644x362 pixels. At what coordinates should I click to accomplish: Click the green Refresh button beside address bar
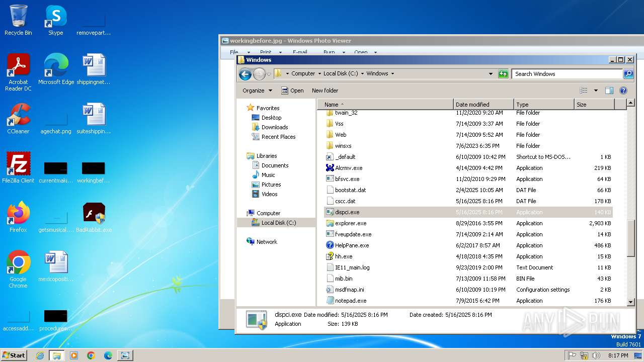pyautogui.click(x=503, y=74)
